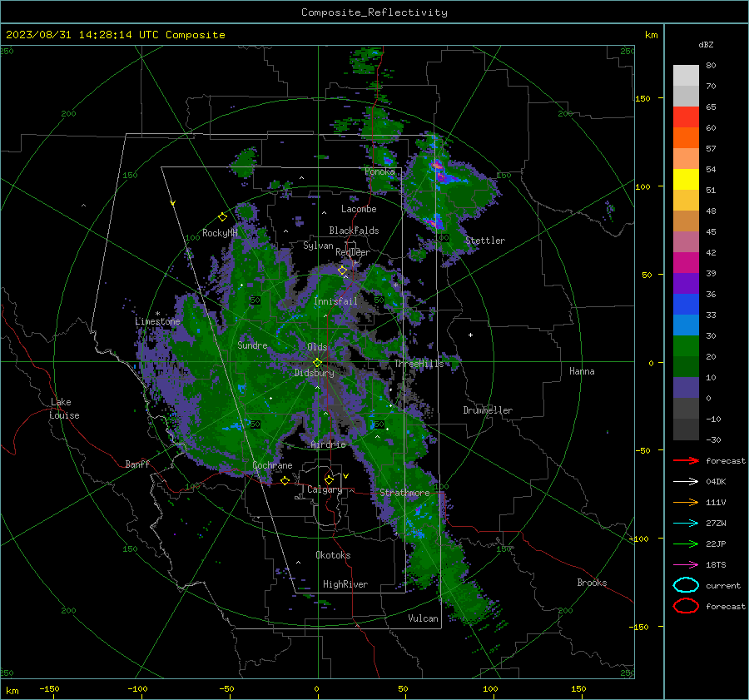Viewport: 749px width, 700px height.
Task: Click the 33 dBZ scale label
Action: click(711, 315)
